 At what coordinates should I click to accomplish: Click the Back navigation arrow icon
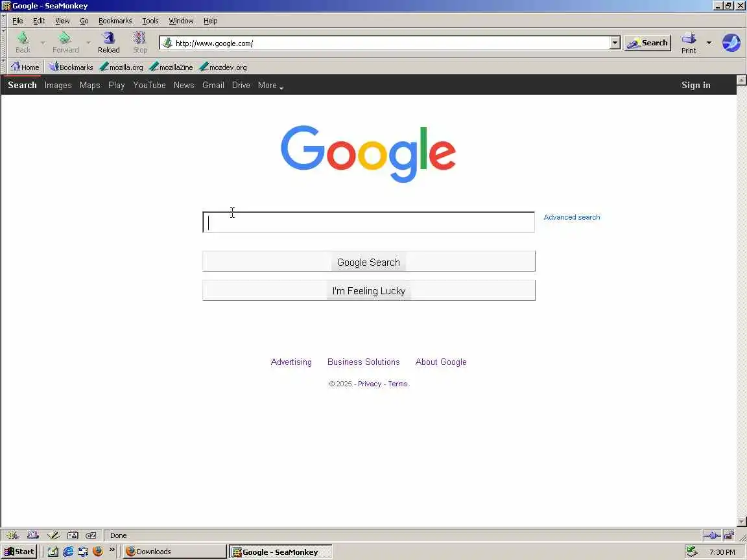click(x=23, y=38)
